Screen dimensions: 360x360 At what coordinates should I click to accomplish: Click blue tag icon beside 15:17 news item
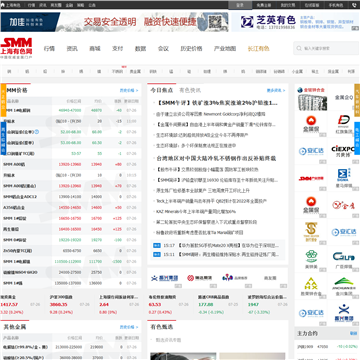pos(156,245)
